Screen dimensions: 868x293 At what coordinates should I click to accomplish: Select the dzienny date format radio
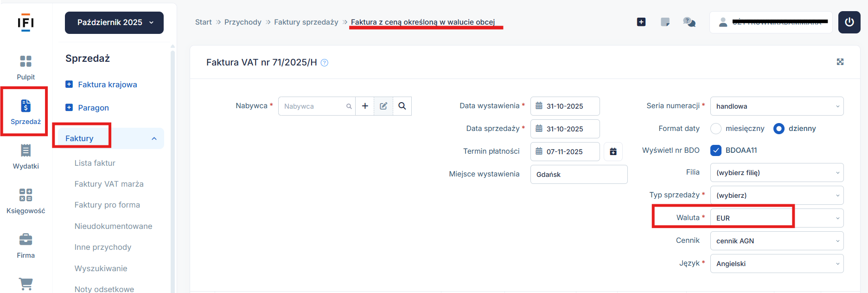(779, 129)
